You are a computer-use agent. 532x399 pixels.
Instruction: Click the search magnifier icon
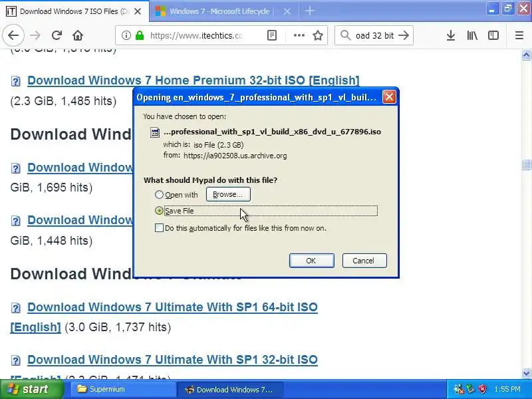point(345,35)
